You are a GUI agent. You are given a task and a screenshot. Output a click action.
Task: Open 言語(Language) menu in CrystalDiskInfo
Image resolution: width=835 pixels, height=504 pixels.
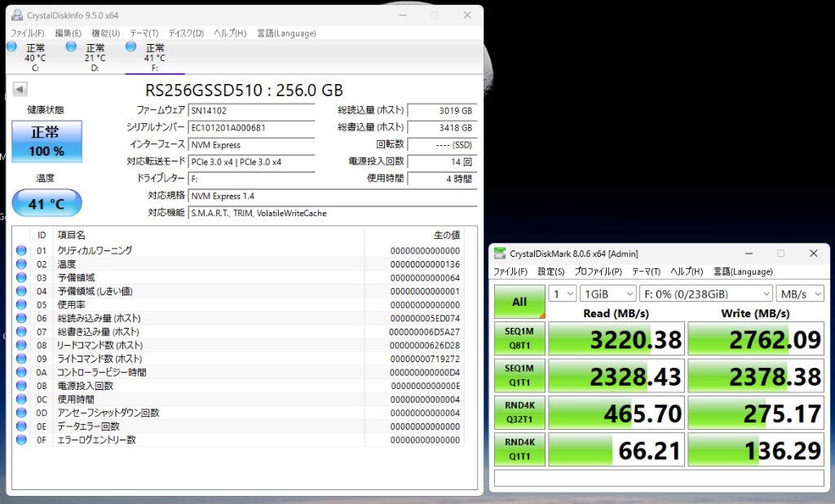[286, 33]
